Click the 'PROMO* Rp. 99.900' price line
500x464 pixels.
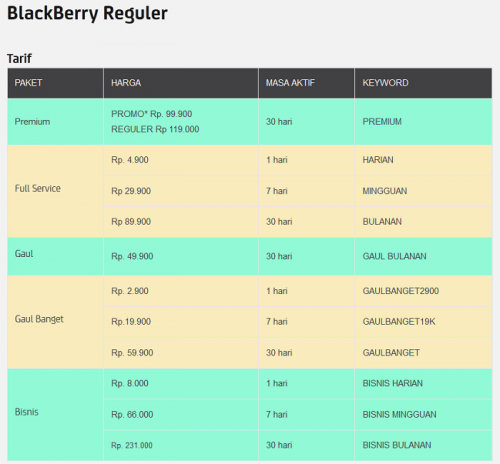(x=152, y=114)
